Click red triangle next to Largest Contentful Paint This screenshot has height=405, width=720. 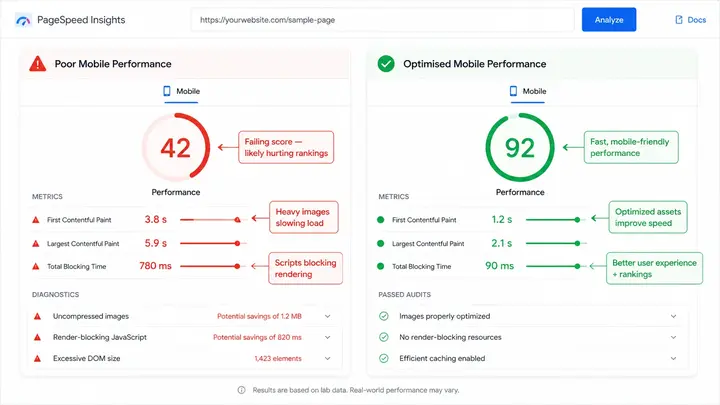click(35, 243)
